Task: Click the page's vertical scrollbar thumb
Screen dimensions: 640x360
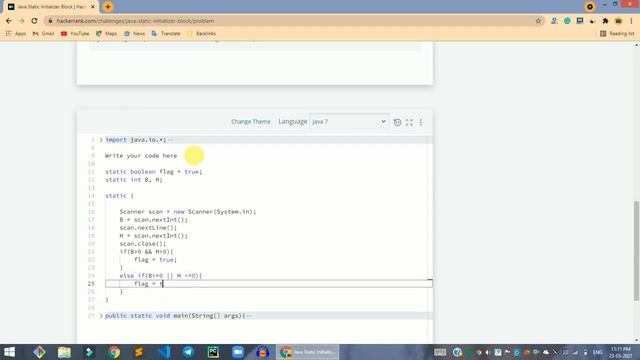Action: 636,251
